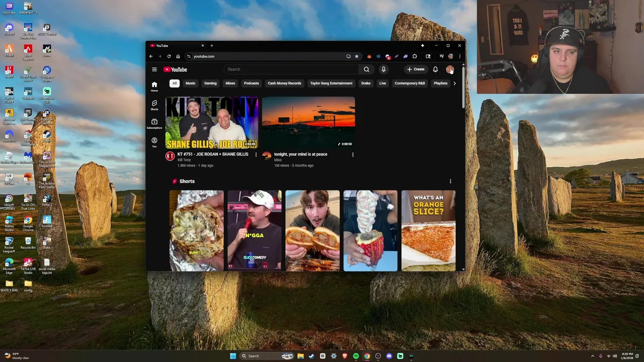
Task: Open the You section in sidebar
Action: pos(154,142)
